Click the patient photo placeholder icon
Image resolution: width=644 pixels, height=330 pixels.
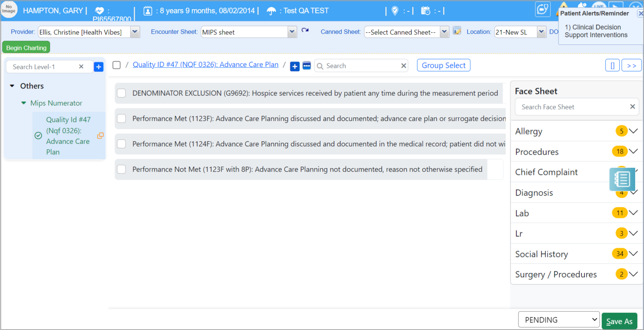(9, 10)
